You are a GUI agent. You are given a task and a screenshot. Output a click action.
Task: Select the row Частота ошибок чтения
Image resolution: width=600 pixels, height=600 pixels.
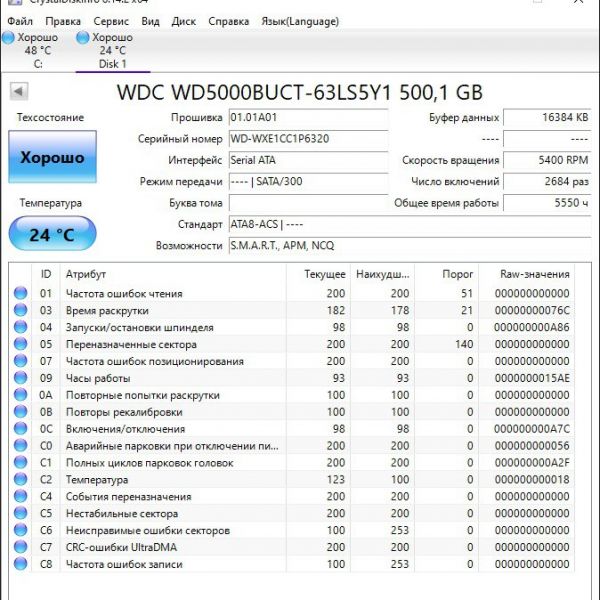(x=292, y=293)
